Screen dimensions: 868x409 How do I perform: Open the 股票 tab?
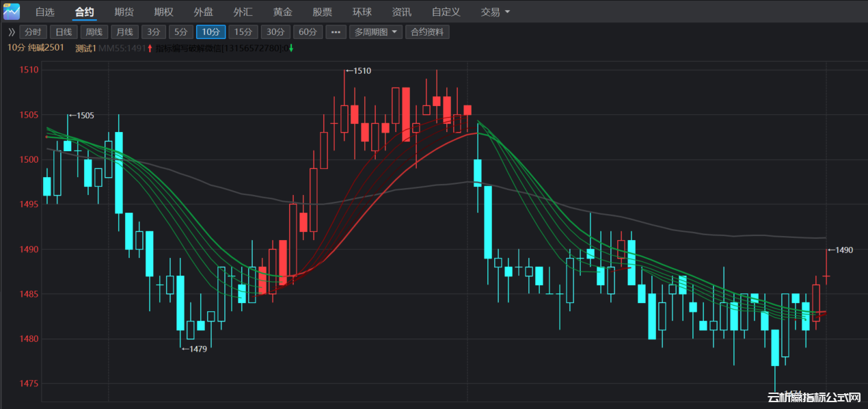(x=323, y=12)
